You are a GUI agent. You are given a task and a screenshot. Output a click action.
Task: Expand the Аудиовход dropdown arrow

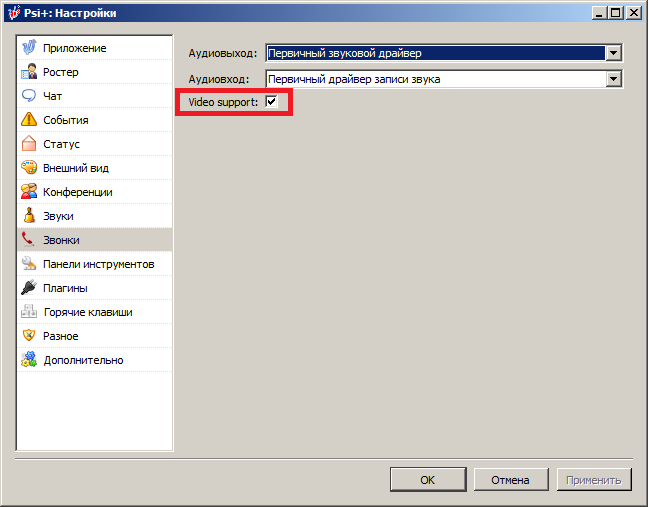point(614,79)
